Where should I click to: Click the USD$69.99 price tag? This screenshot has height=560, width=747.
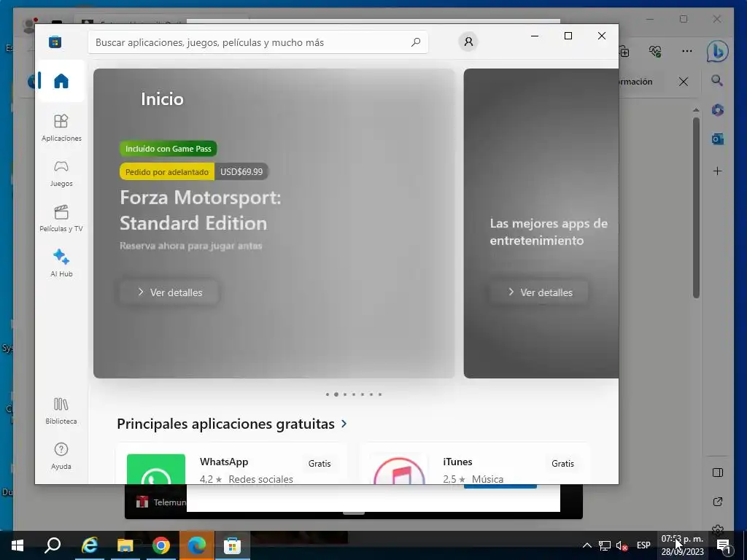click(241, 172)
